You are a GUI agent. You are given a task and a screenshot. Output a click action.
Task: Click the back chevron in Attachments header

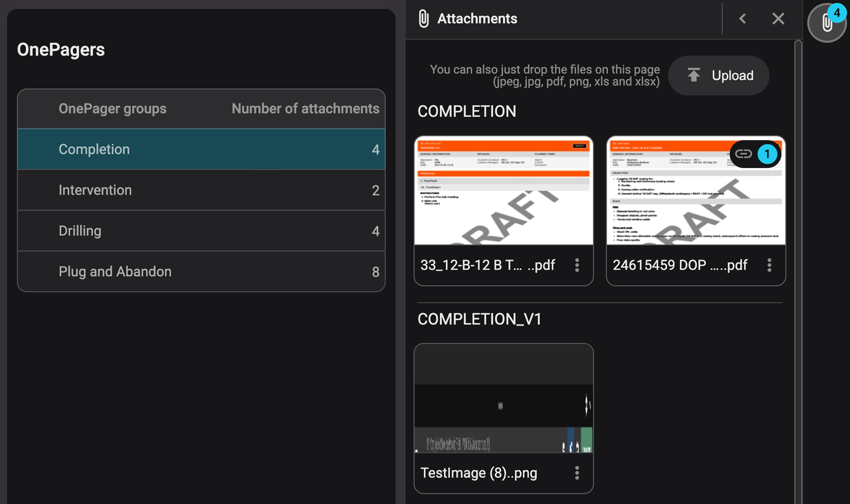(743, 18)
